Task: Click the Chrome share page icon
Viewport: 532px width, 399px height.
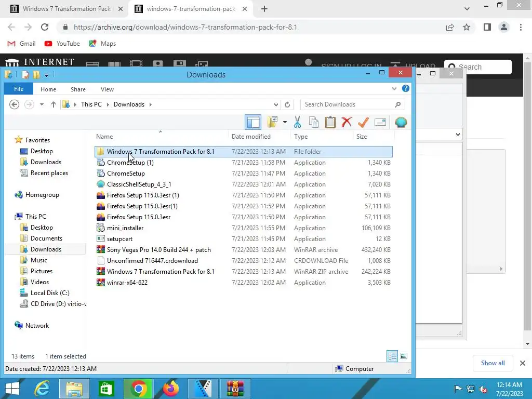Action: pos(450,27)
